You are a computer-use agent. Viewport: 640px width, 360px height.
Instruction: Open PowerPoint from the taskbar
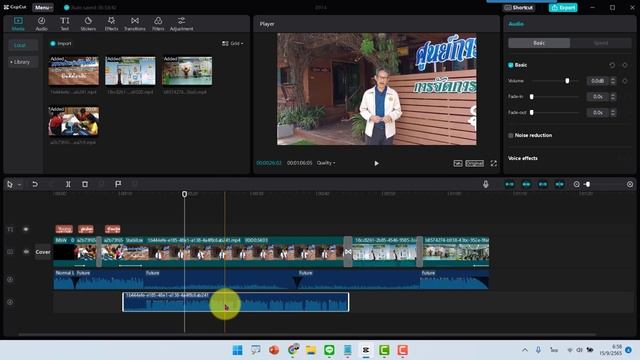tap(274, 350)
